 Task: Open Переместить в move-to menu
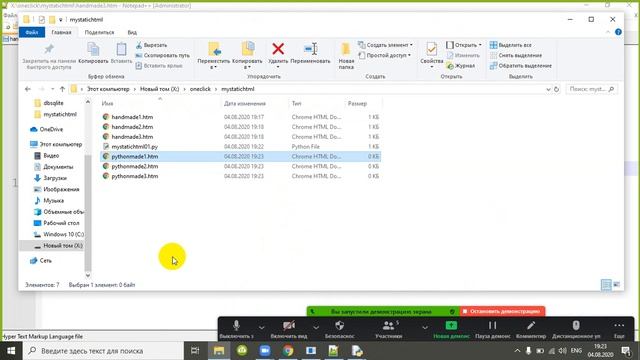213,56
